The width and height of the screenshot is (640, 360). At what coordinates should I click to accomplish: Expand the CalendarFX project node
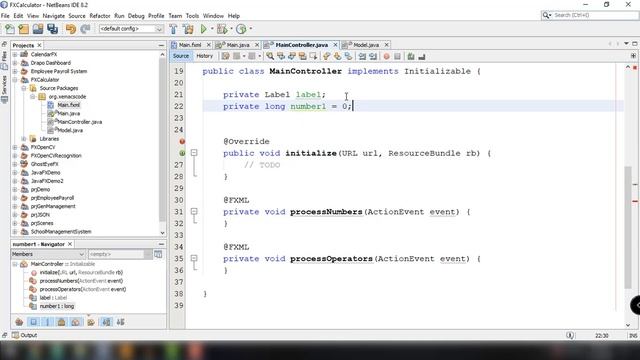(15, 54)
